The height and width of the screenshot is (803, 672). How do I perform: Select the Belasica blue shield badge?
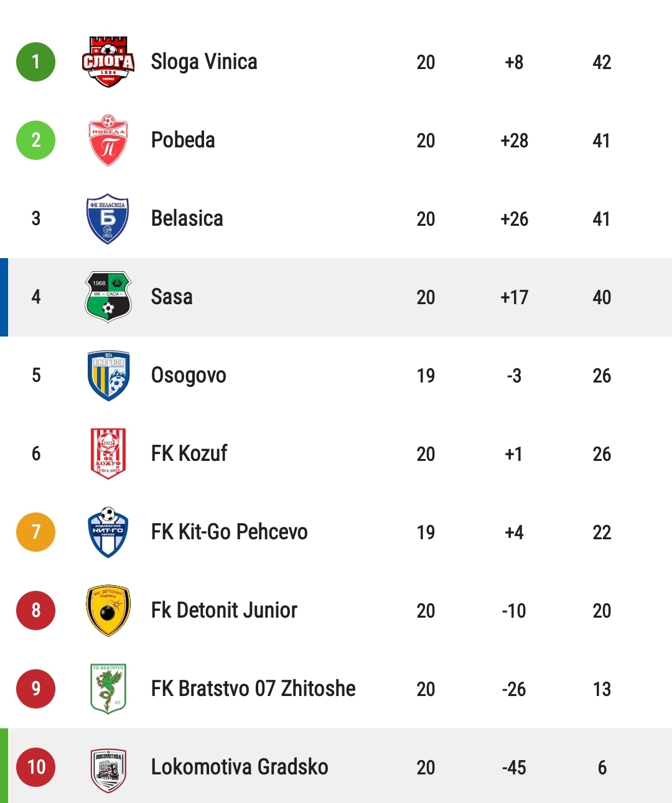108,218
